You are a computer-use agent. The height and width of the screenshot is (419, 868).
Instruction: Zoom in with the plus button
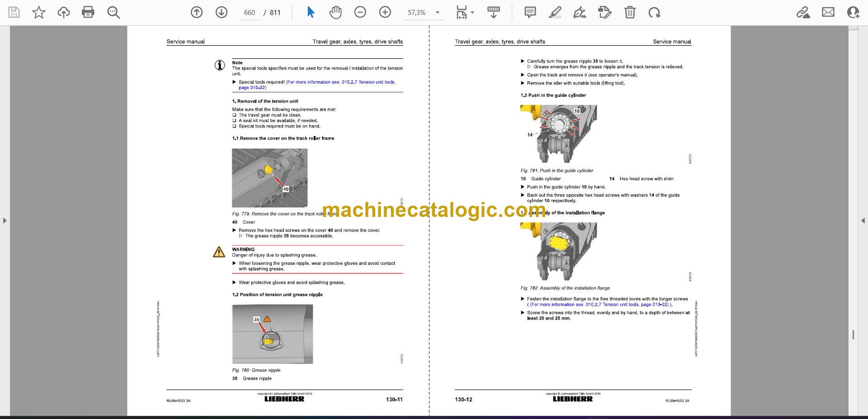coord(385,12)
